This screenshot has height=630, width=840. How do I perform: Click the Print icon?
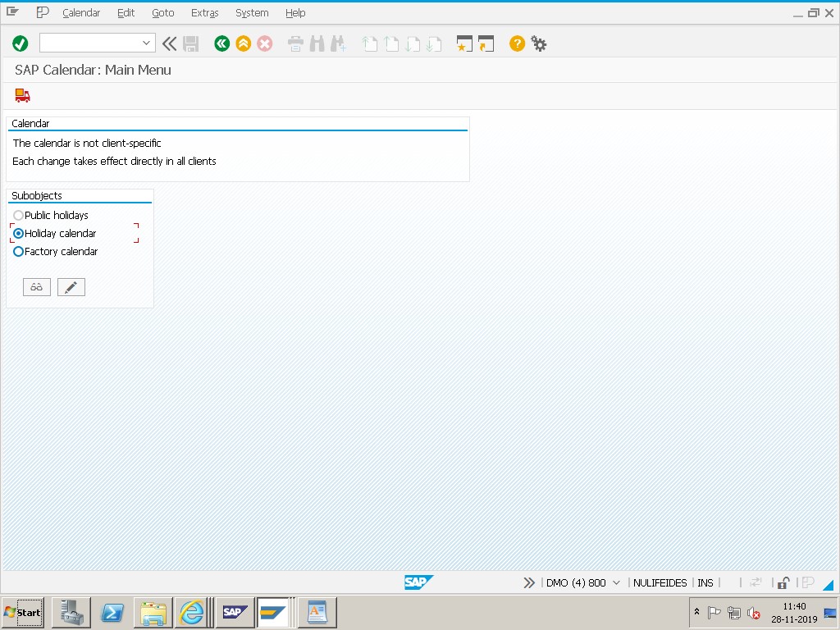[x=295, y=43]
